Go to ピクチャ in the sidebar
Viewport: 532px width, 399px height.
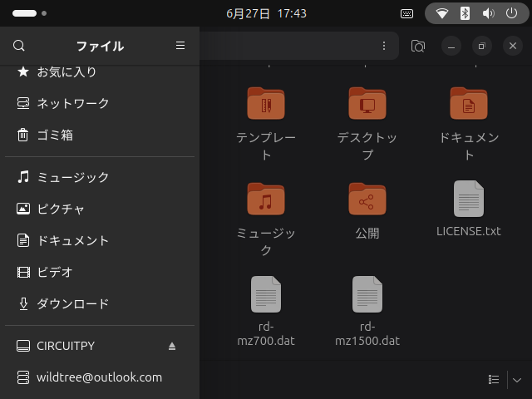100,209
